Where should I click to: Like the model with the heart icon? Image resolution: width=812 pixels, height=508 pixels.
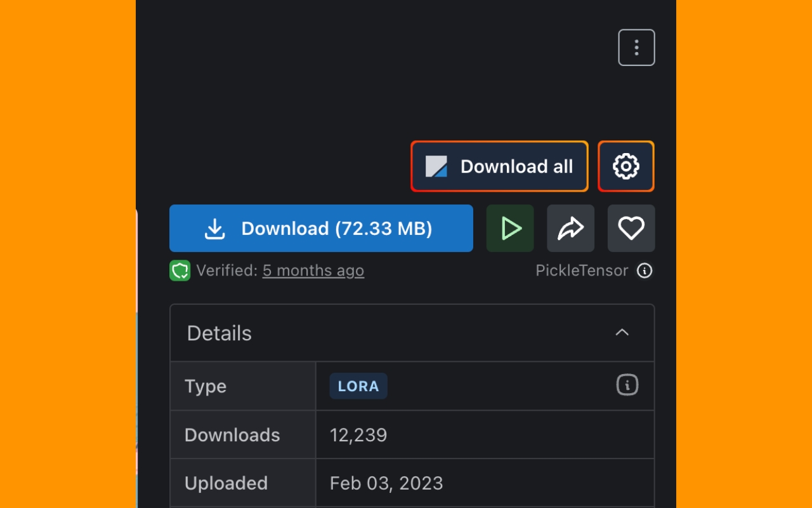[631, 229]
